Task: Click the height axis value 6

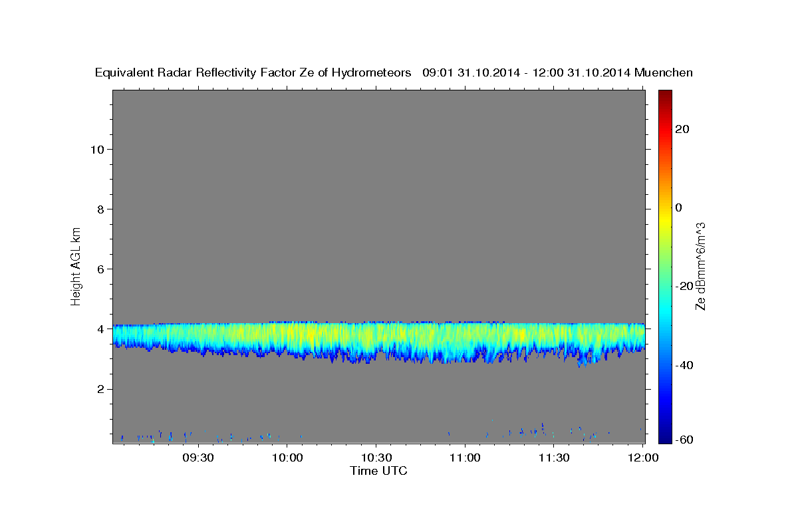Action: [x=100, y=269]
